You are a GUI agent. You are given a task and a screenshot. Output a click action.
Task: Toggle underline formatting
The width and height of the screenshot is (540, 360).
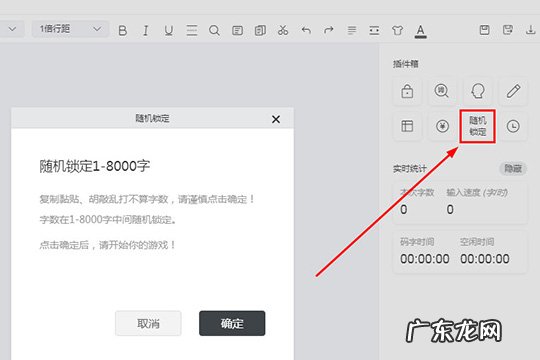point(168,31)
